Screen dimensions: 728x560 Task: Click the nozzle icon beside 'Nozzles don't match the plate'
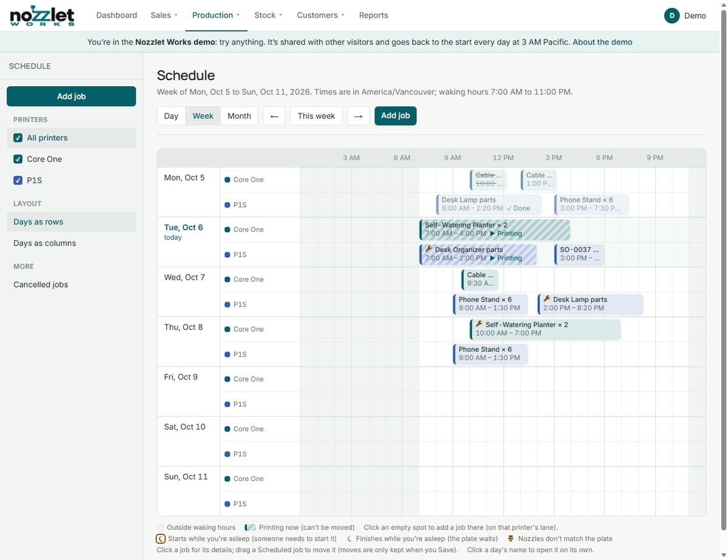511,539
